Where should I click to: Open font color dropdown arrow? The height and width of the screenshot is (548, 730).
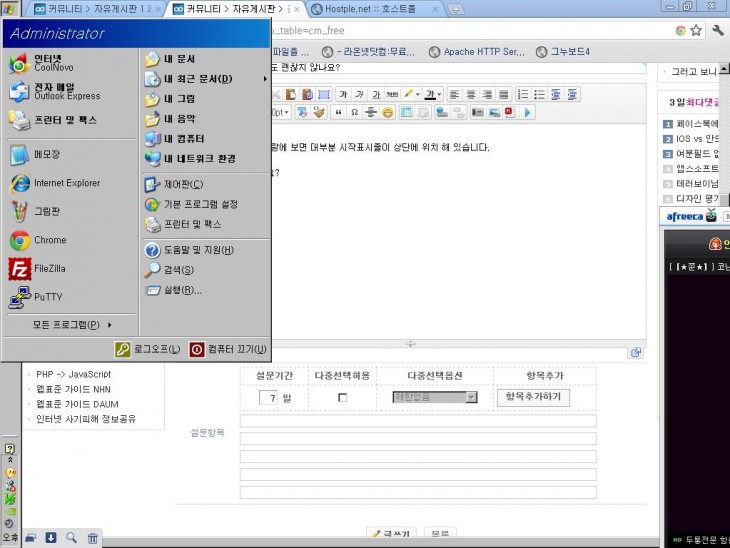439,95
